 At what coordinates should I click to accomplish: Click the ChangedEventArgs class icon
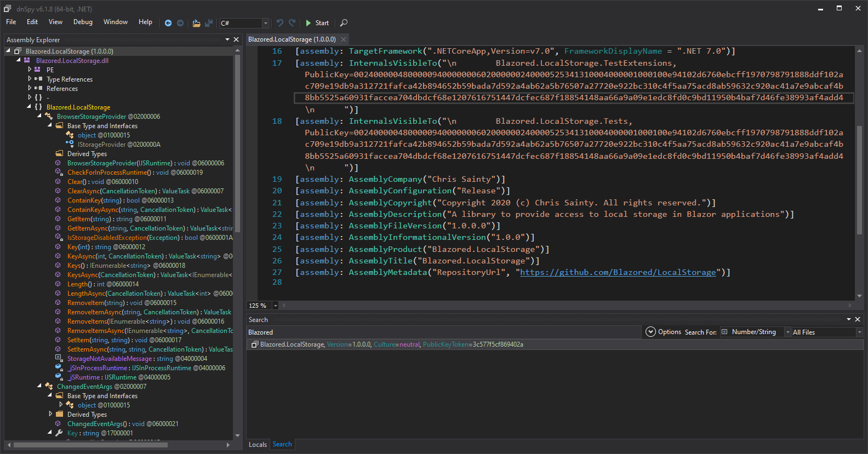coord(49,386)
